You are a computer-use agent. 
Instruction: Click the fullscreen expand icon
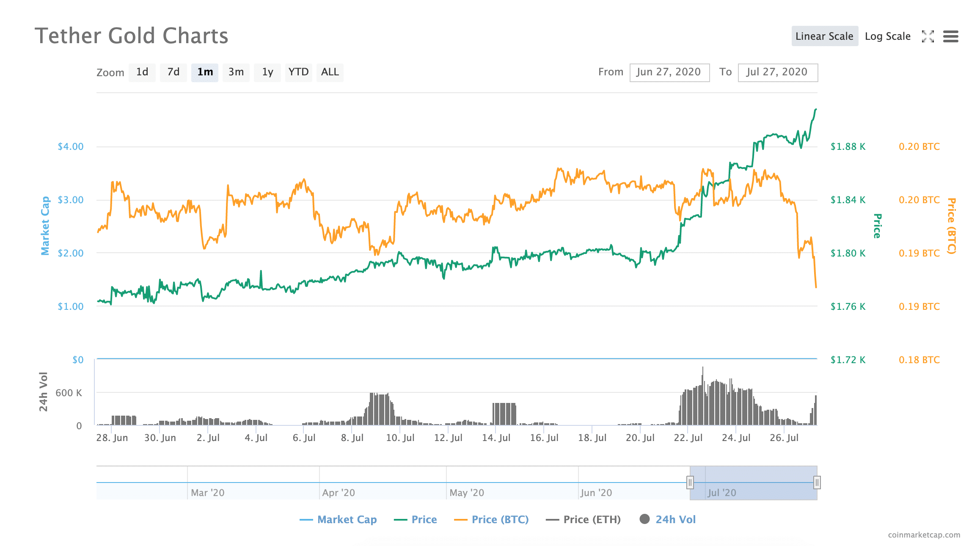[928, 36]
